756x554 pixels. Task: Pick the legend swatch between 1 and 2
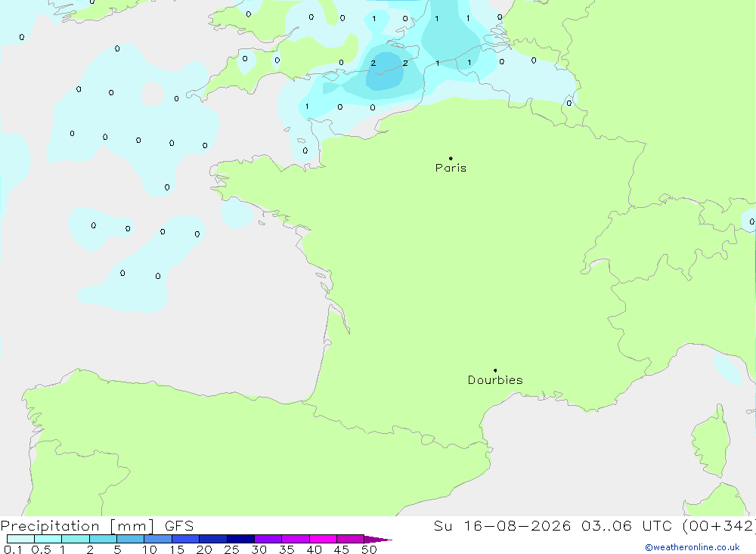click(76, 539)
